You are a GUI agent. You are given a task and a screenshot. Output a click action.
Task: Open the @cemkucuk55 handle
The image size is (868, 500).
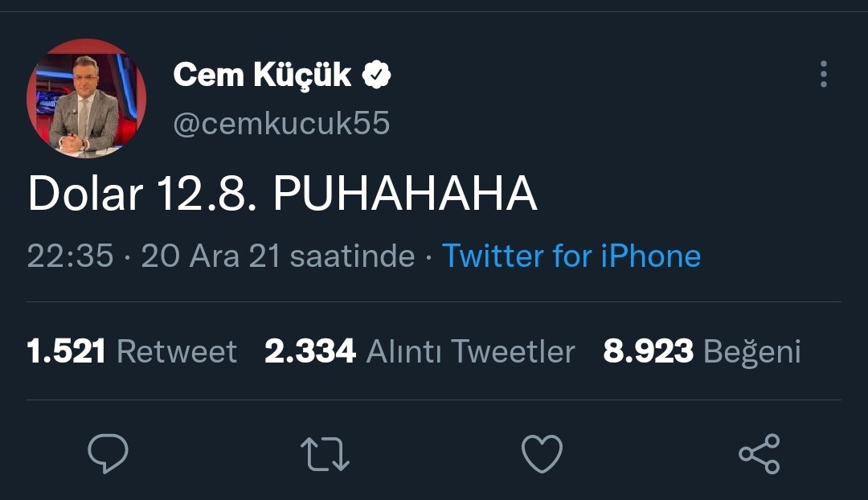coord(281,124)
